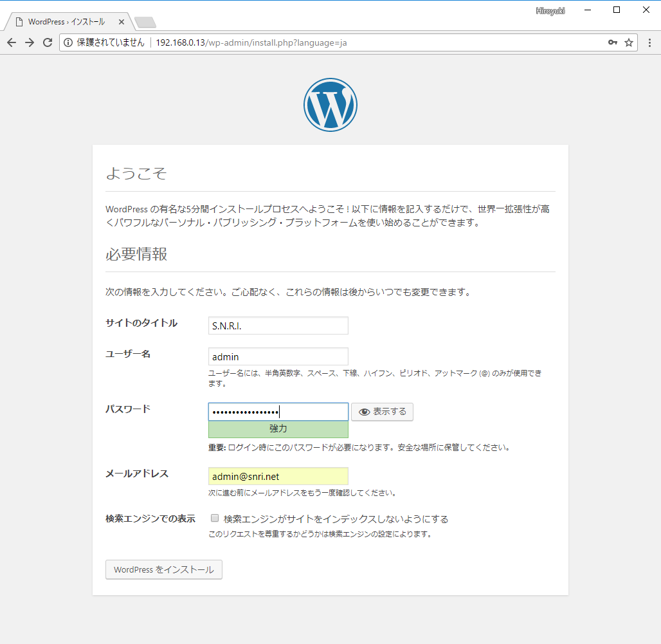Click the ユーザー名 field containing admin
The height and width of the screenshot is (644, 661).
[x=278, y=356]
